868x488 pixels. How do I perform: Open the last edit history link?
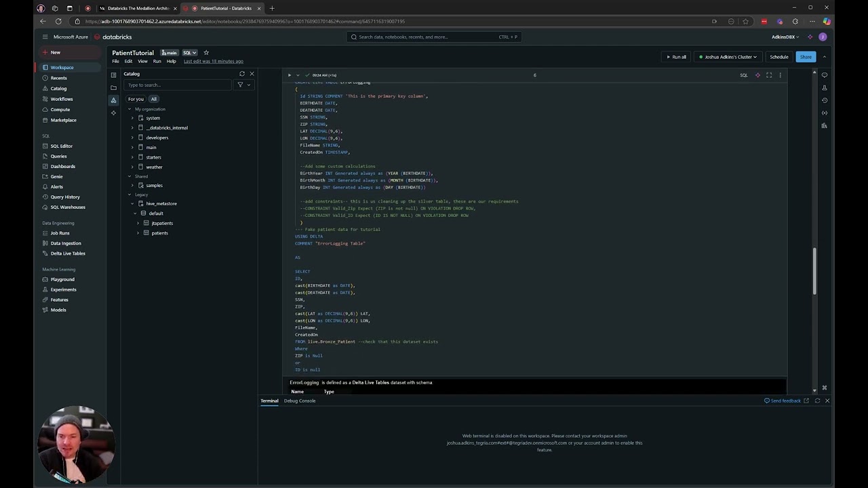tap(214, 61)
